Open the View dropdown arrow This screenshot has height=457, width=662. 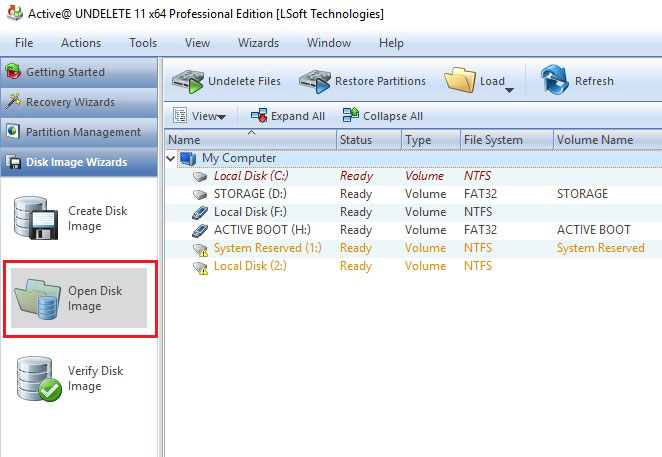click(222, 117)
